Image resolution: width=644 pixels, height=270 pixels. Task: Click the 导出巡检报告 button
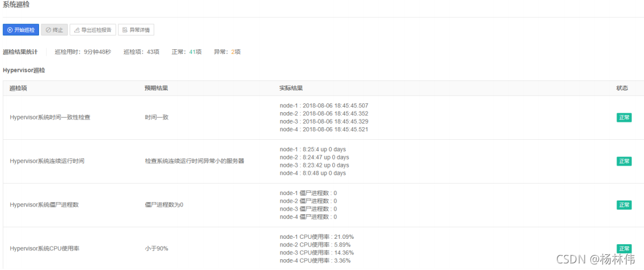93,29
